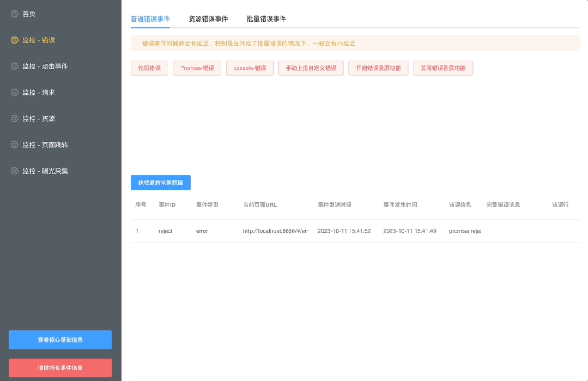The image size is (588, 381).
Task: Enable screen recording via 开启错误录屏功能
Action: 378,68
